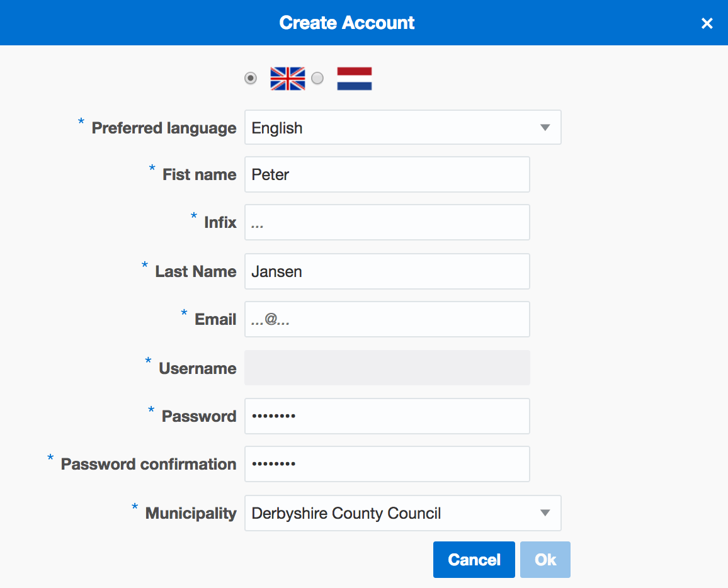Screen dimensions: 728x588
Task: Select the English language radio button
Action: (251, 79)
